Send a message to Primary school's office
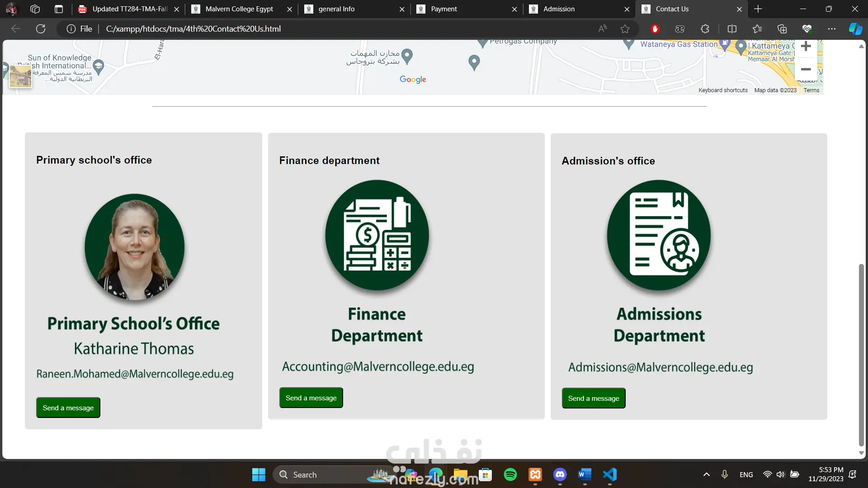 click(x=68, y=408)
